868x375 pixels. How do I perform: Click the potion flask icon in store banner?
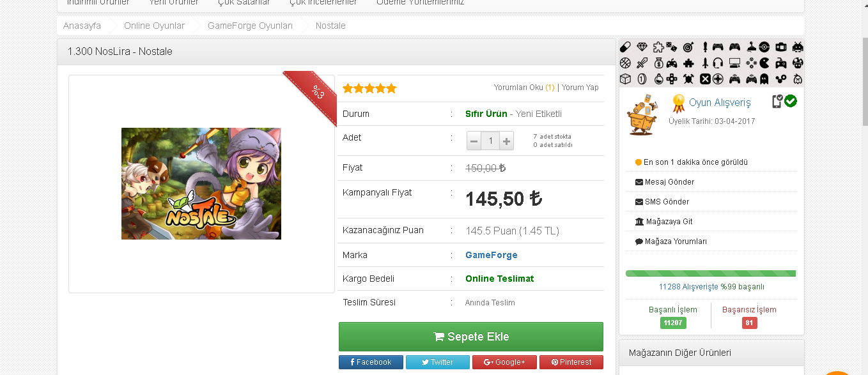pos(659,79)
